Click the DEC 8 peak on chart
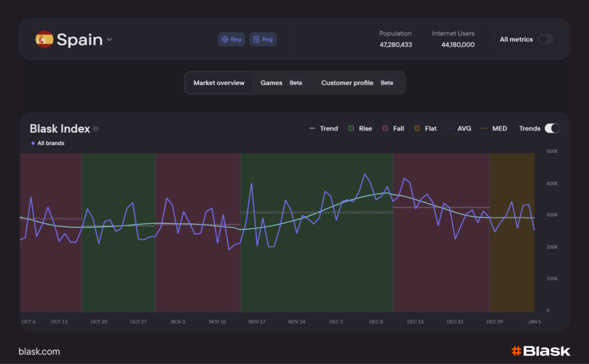The height and width of the screenshot is (364, 589). pyautogui.click(x=365, y=174)
